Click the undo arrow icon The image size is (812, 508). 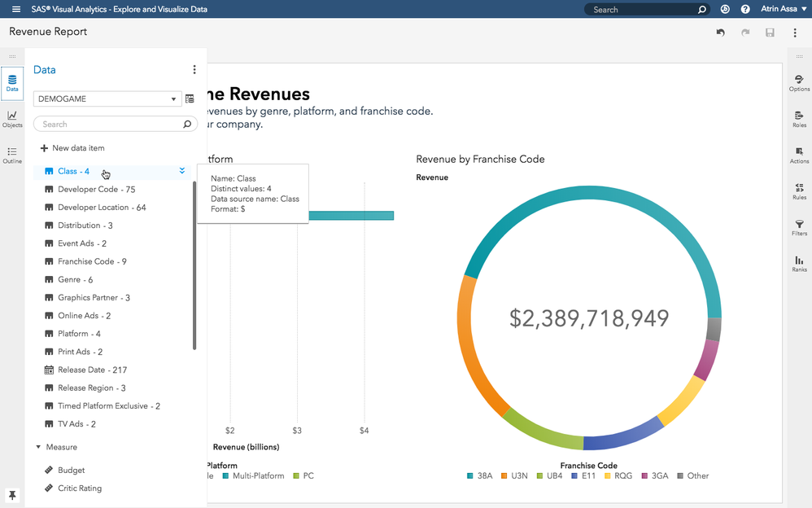[720, 33]
